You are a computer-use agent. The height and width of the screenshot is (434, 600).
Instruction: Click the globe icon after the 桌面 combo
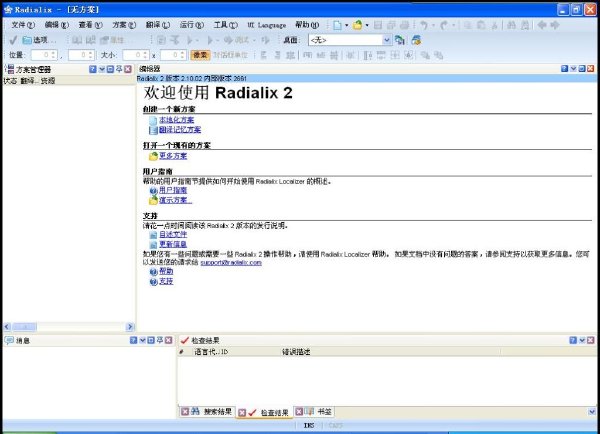coord(416,40)
